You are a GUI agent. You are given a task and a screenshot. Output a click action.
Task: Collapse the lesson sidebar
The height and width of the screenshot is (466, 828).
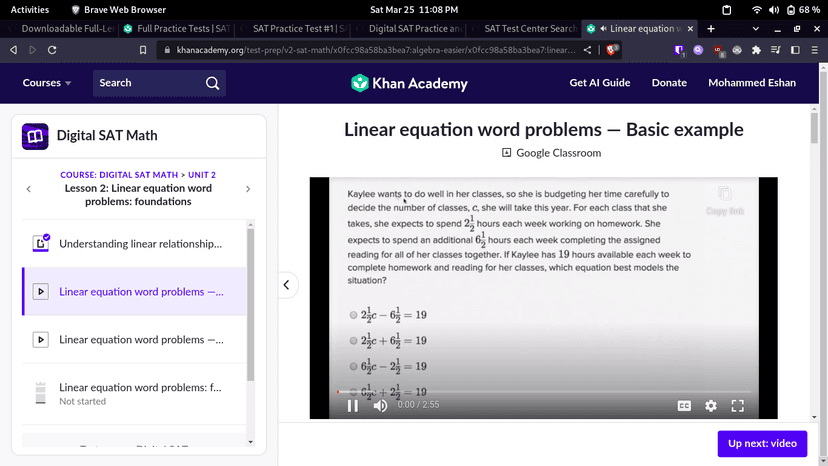point(287,285)
